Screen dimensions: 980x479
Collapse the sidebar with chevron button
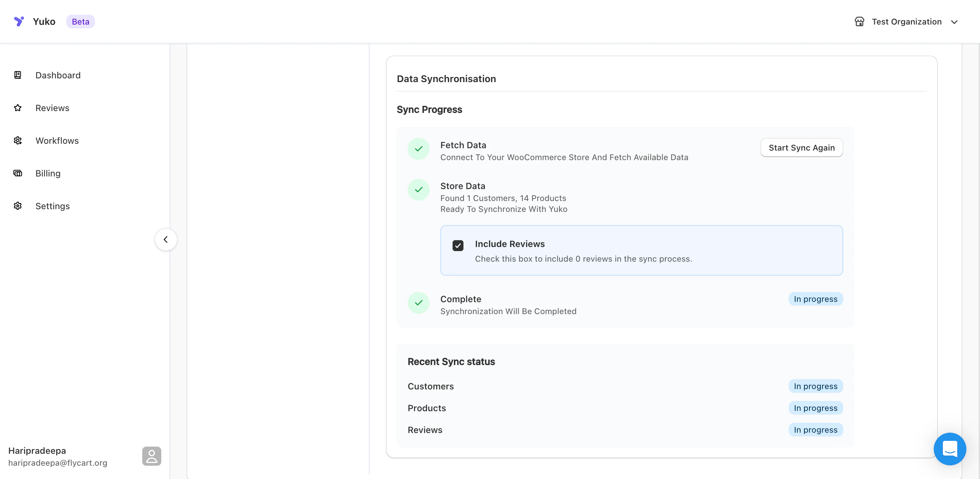point(165,239)
